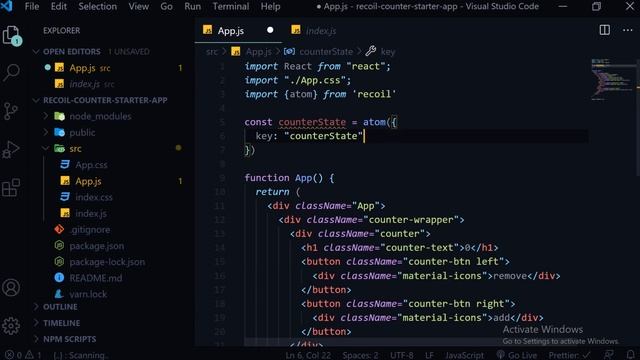The width and height of the screenshot is (640, 360).
Task: Click the counterState breadcrumb segment
Action: pos(326,51)
